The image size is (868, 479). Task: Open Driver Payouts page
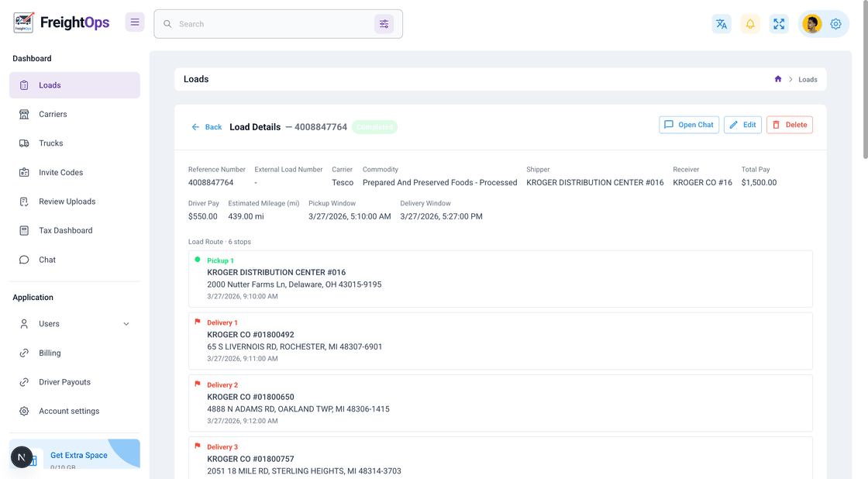click(74, 382)
